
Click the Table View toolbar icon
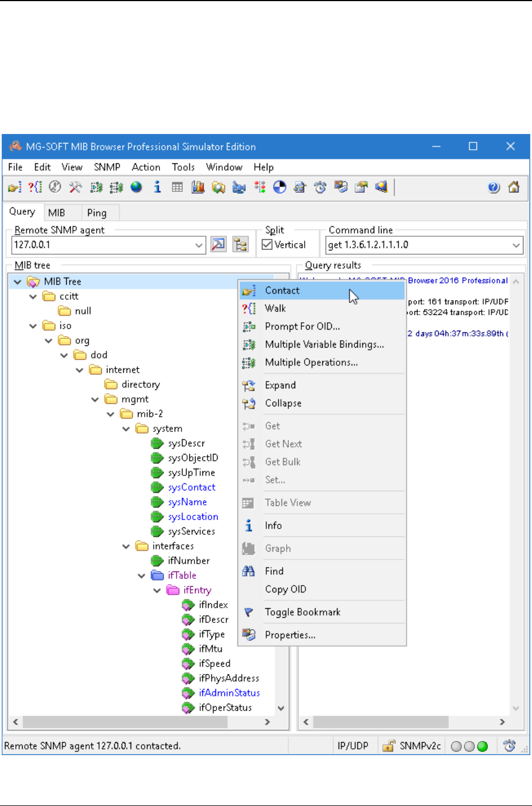[x=178, y=188]
